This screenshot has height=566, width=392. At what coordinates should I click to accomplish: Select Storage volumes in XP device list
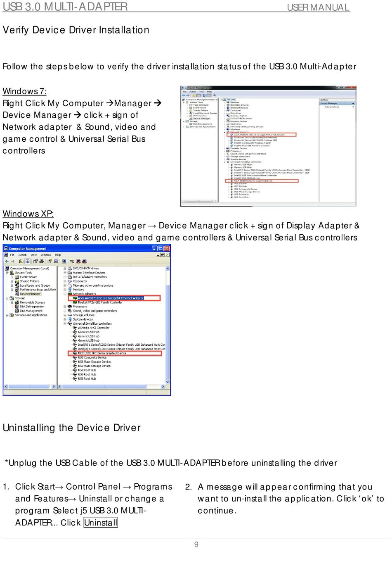pos(83,315)
